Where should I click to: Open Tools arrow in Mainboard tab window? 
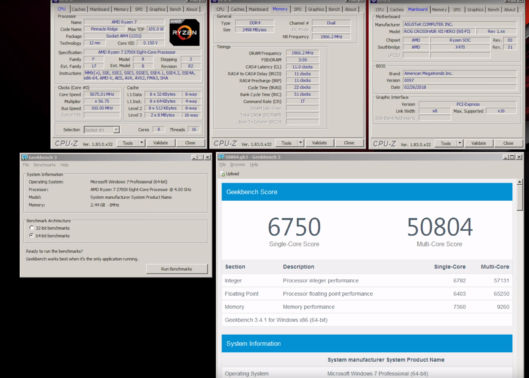click(460, 143)
